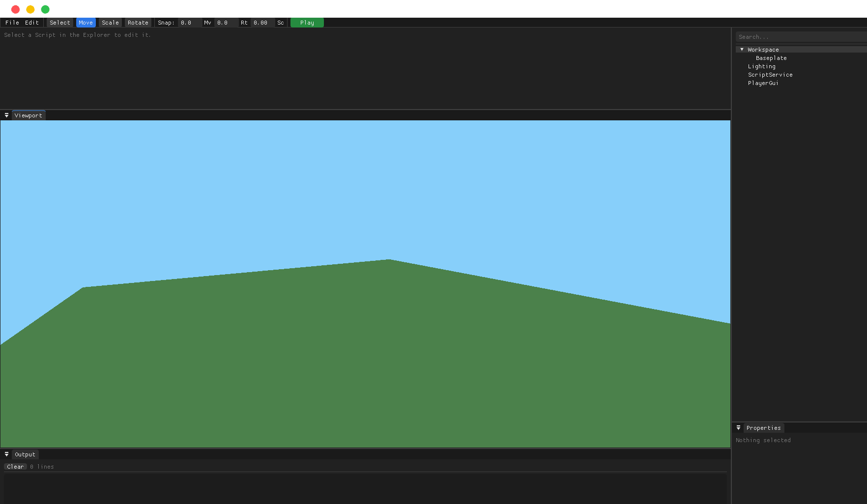Image resolution: width=867 pixels, height=504 pixels.
Task: Collapse the Output panel with its chevron
Action: tap(6, 454)
